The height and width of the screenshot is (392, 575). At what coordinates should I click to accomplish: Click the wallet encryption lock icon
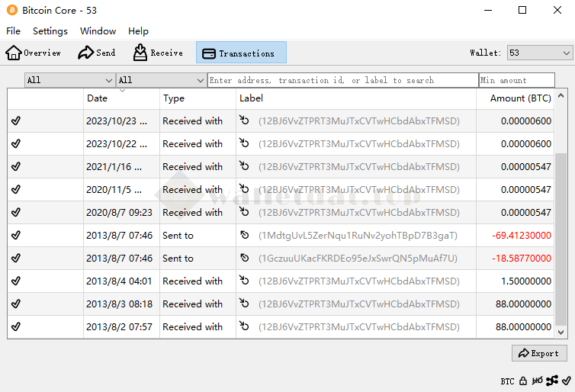coord(523,381)
